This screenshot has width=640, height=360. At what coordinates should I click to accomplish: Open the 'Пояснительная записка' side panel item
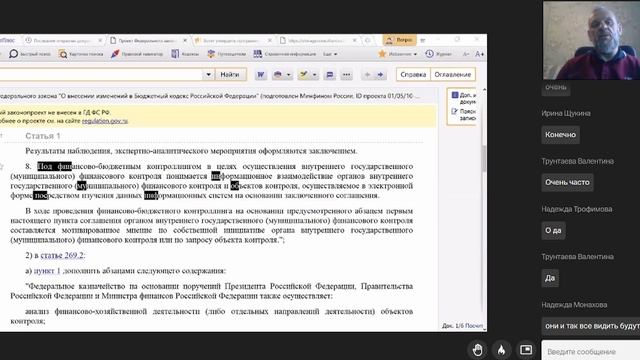(464, 114)
